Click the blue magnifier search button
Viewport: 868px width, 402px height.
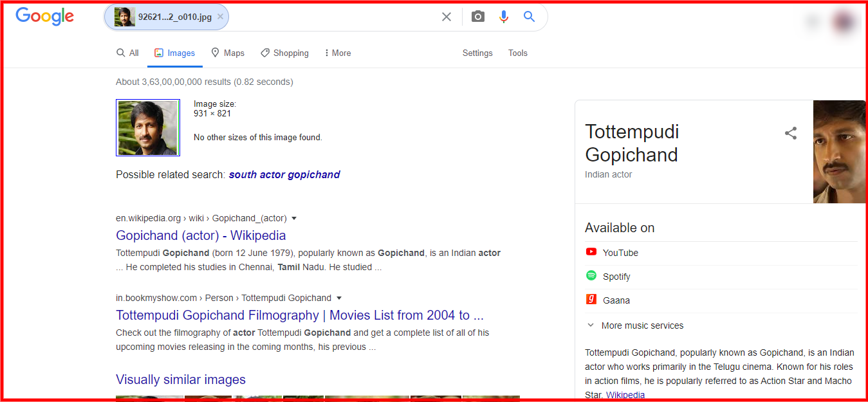pyautogui.click(x=529, y=17)
